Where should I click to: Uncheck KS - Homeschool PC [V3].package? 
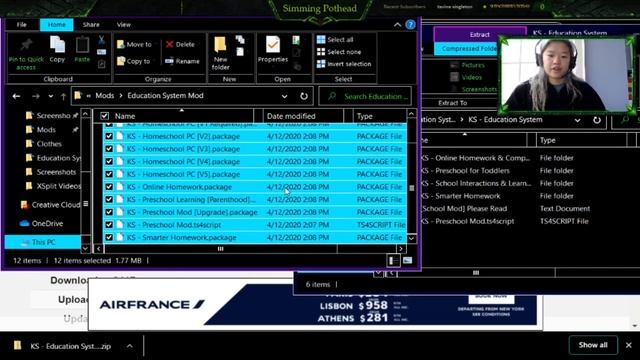[109, 149]
